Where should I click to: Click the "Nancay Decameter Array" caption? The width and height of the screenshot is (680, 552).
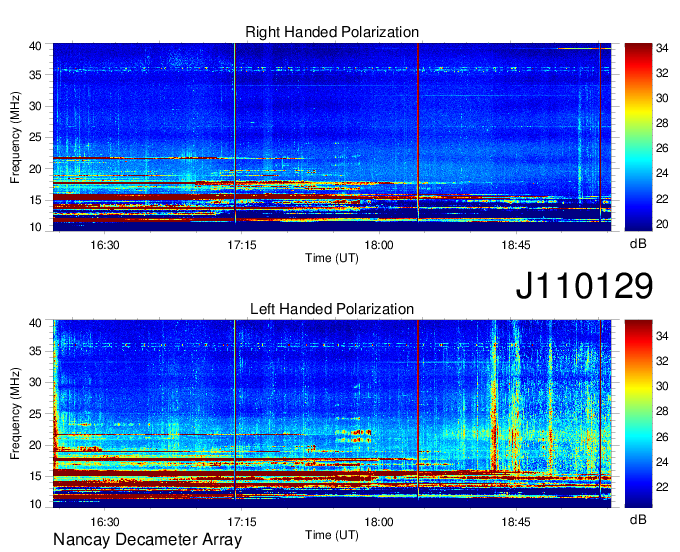147,539
